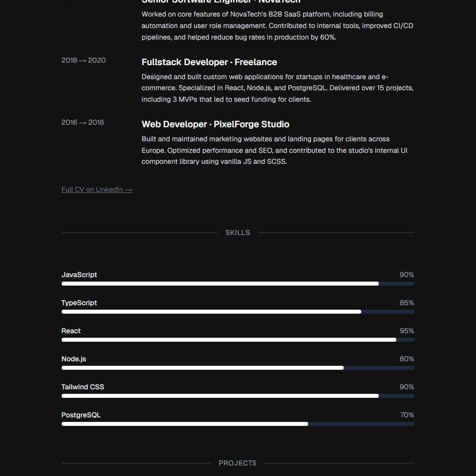Click the 70% PostgreSQL percentage value
This screenshot has height=476, width=476.
point(407,415)
